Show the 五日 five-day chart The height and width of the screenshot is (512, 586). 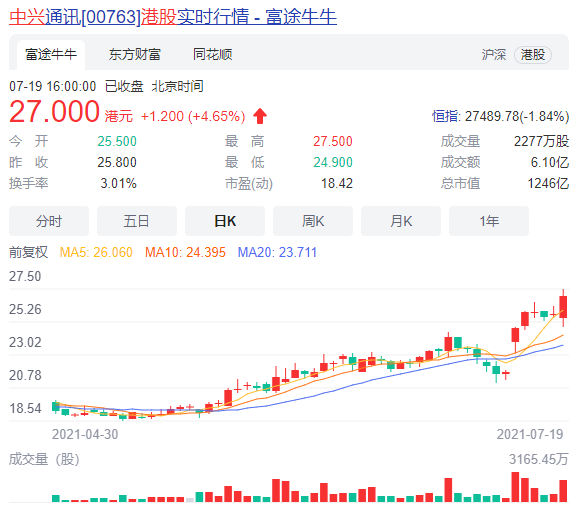pos(137,221)
